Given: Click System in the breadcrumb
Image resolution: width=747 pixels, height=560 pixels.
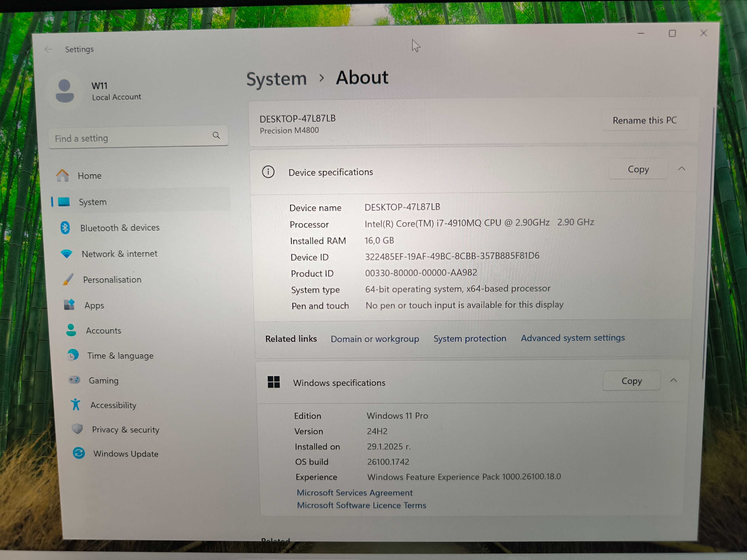Looking at the screenshot, I should 276,79.
